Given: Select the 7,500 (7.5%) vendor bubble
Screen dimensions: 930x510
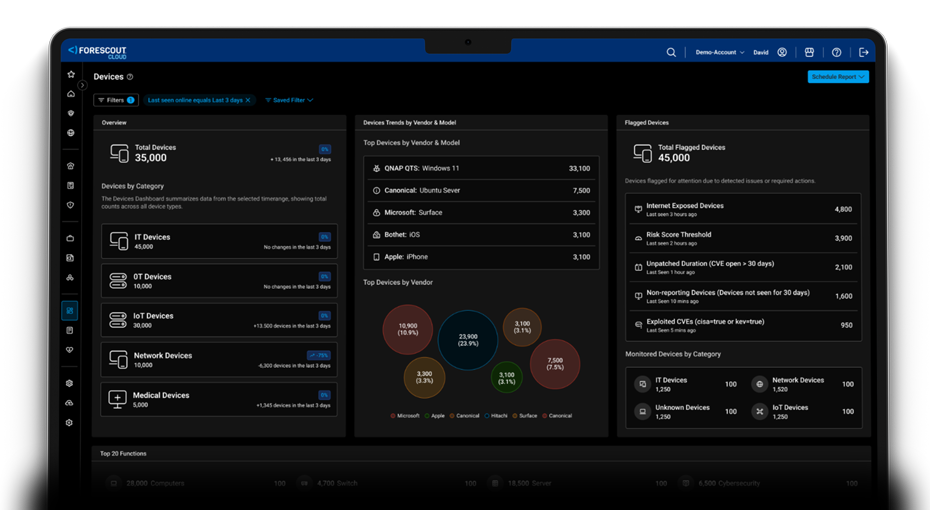Looking at the screenshot, I should (555, 364).
